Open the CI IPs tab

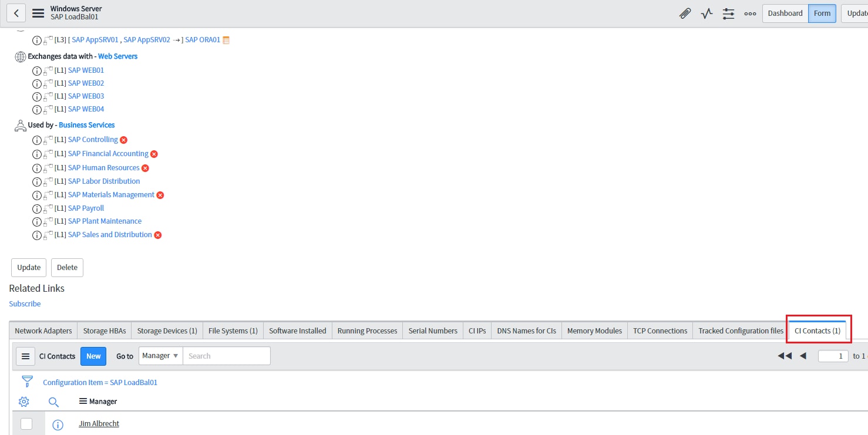tap(477, 331)
